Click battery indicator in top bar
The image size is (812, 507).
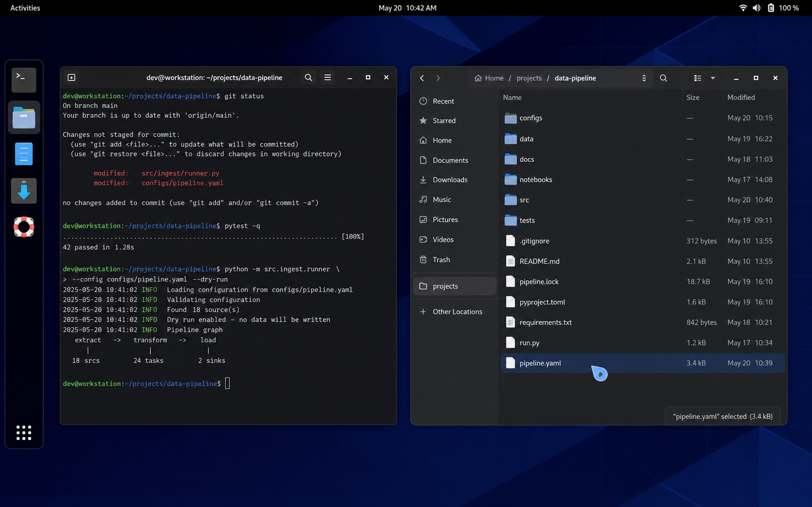tap(783, 8)
